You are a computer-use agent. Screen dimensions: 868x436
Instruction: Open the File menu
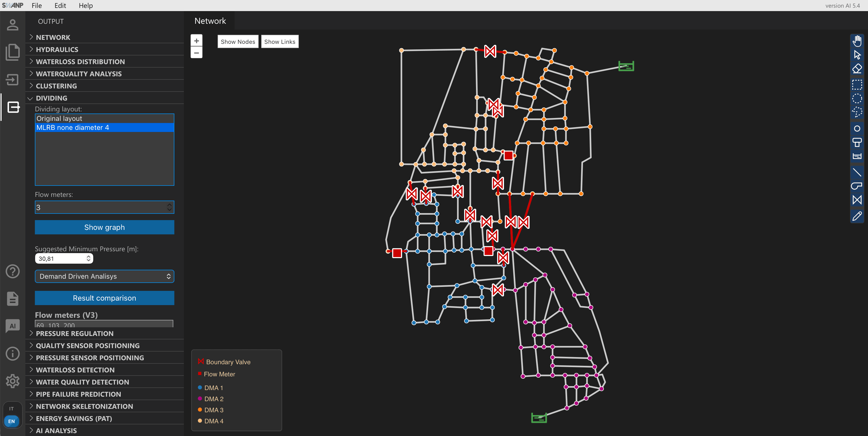[37, 5]
